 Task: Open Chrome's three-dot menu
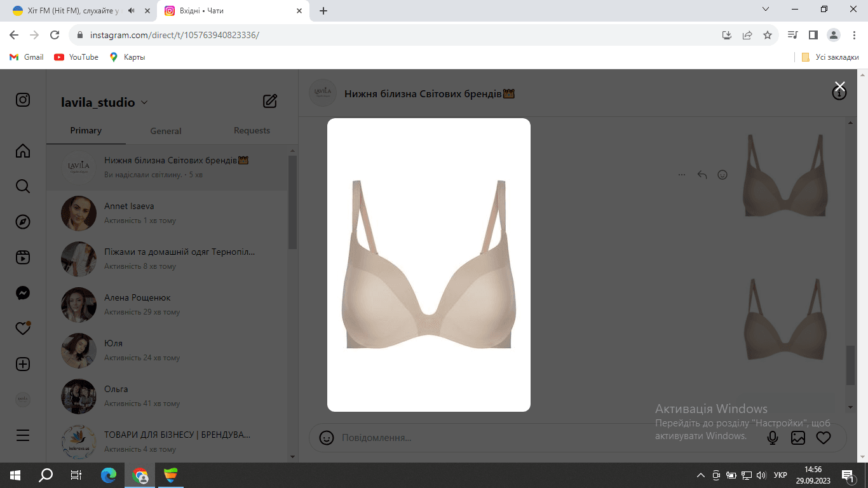coord(853,35)
